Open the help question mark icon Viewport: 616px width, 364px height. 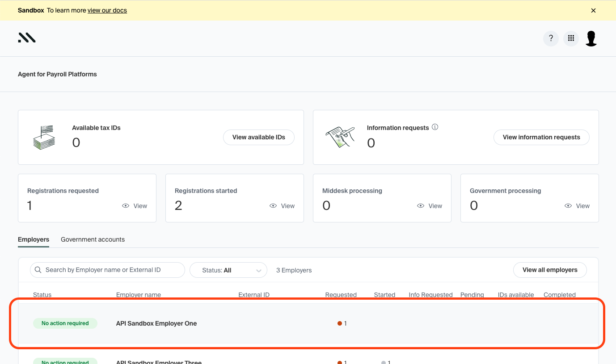coord(551,38)
